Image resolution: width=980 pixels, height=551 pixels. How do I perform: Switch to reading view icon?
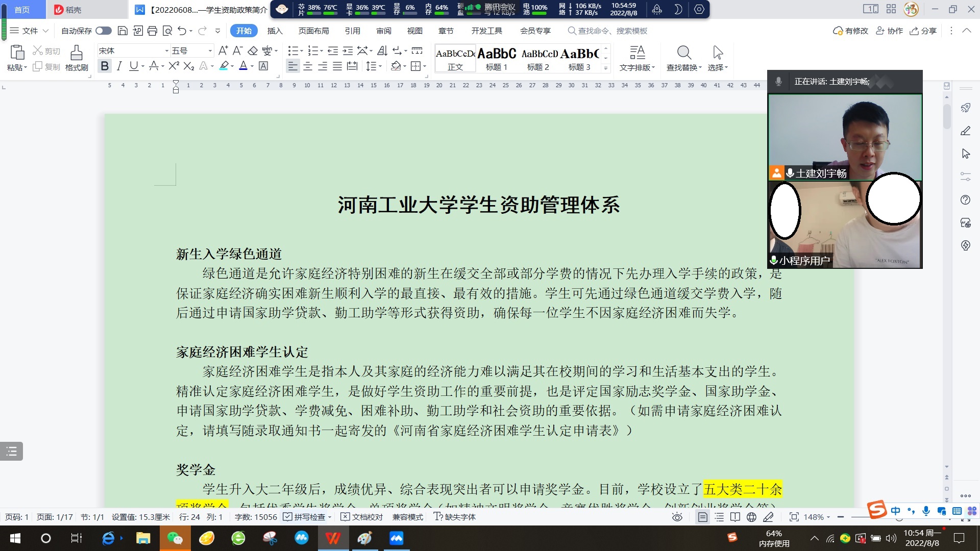pyautogui.click(x=735, y=517)
